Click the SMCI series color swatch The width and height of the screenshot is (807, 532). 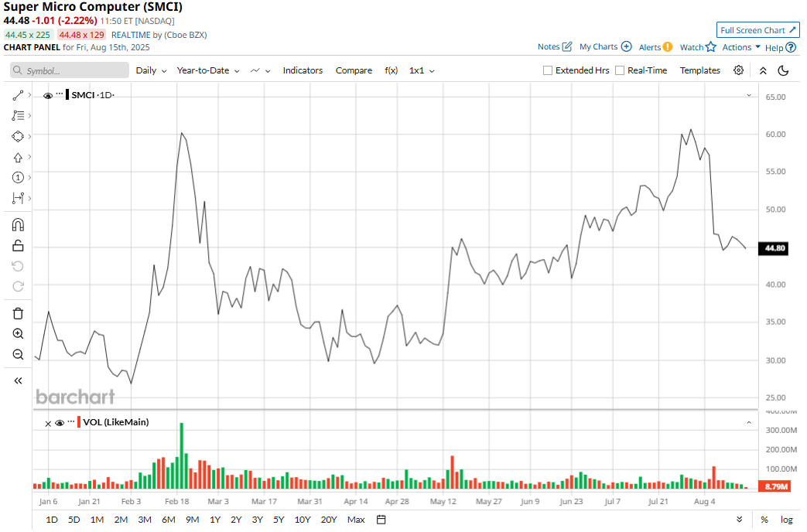[x=67, y=94]
